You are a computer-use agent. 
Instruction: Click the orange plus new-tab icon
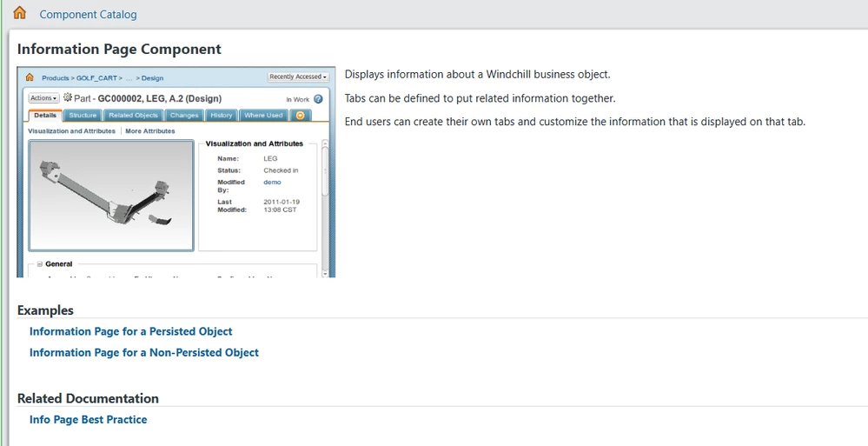pyautogui.click(x=300, y=116)
